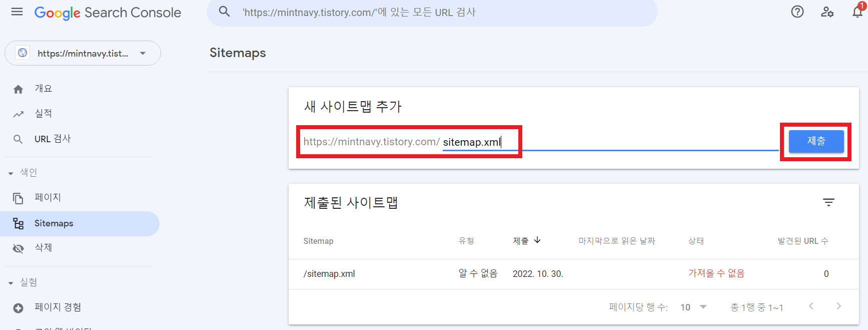The image size is (868, 330).
Task: Go to next page of sitemaps
Action: coord(839,306)
